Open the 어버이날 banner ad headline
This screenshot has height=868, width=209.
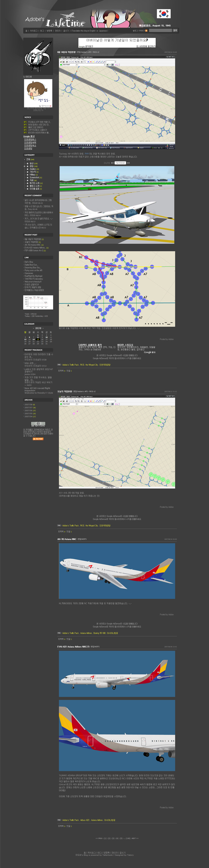pos(117,40)
